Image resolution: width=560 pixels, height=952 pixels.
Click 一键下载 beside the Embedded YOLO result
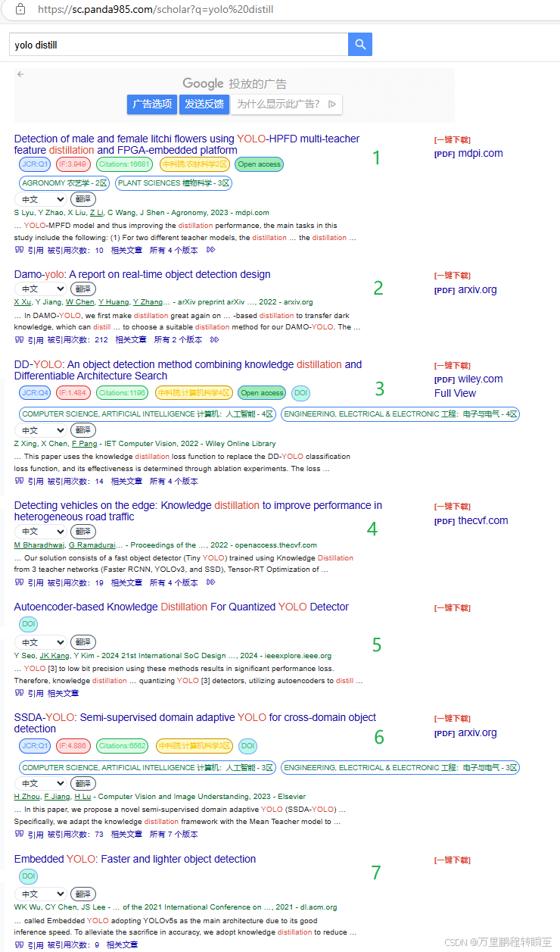point(452,860)
